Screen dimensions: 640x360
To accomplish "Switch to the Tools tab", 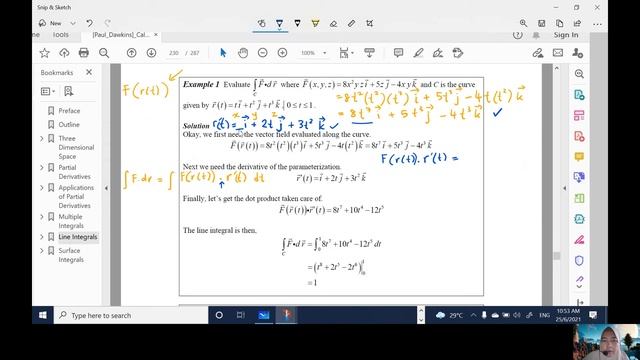I will pyautogui.click(x=60, y=35).
